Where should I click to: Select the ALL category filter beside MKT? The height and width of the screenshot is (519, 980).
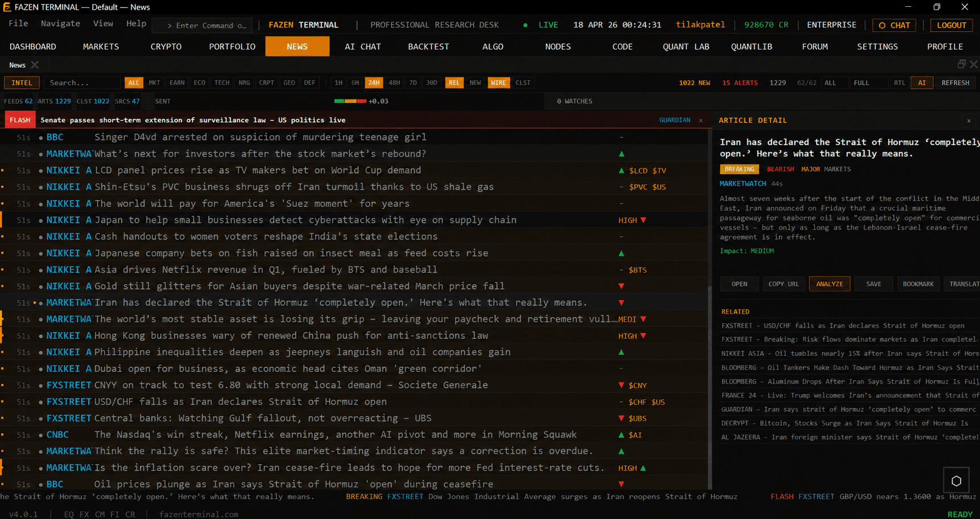[x=134, y=83]
